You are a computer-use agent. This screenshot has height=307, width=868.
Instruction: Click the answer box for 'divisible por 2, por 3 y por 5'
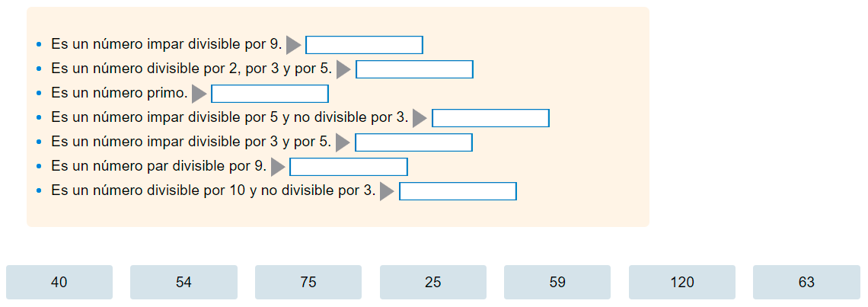click(414, 69)
